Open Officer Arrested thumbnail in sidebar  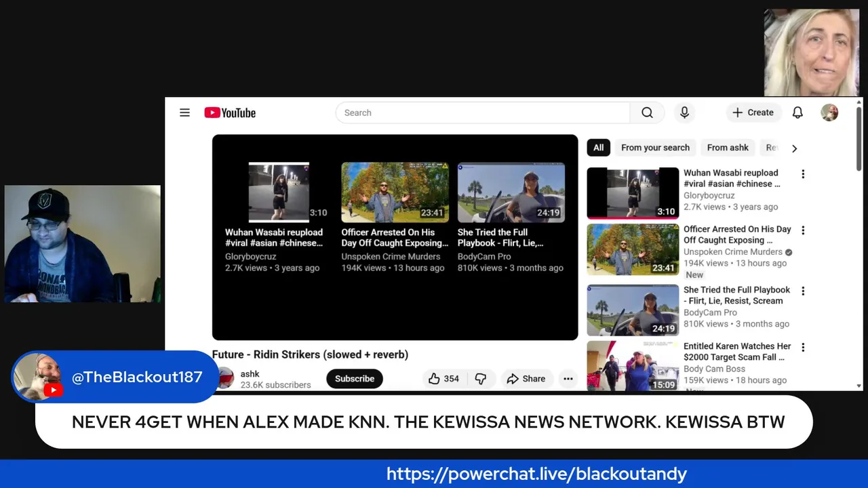633,250
